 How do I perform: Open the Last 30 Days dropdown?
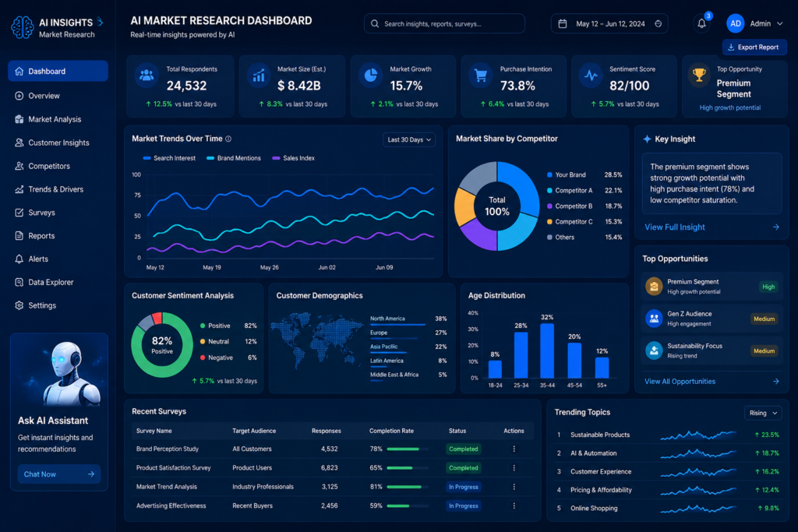click(408, 140)
